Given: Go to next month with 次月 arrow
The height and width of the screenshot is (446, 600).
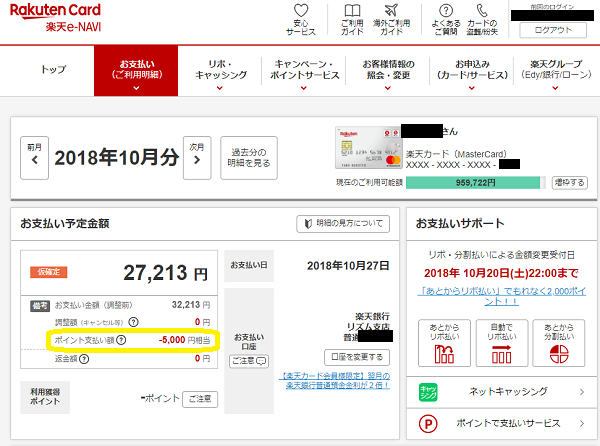Looking at the screenshot, I should (197, 158).
